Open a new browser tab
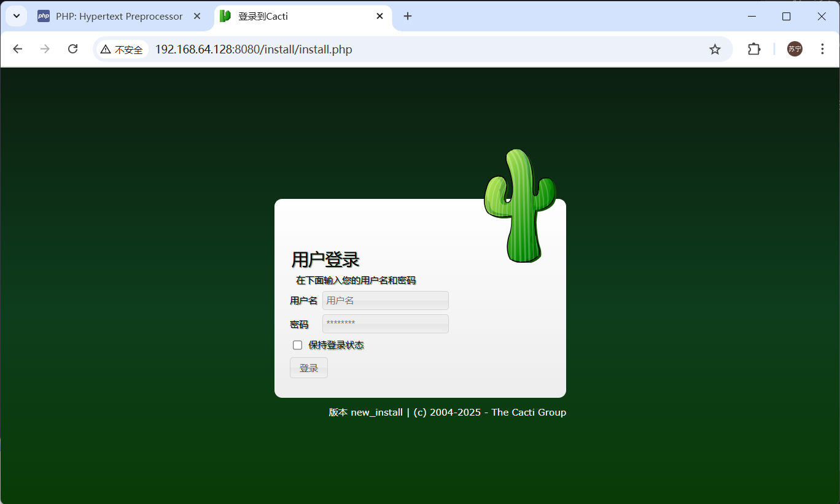 tap(408, 17)
